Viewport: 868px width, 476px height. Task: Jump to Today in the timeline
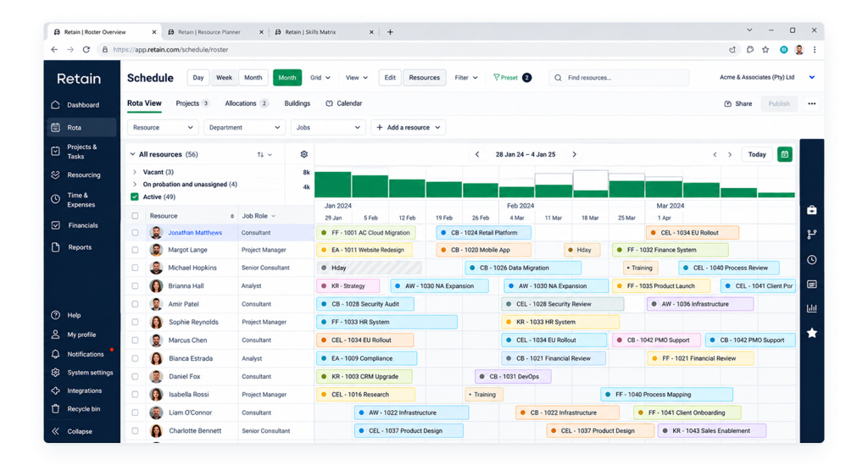(757, 154)
